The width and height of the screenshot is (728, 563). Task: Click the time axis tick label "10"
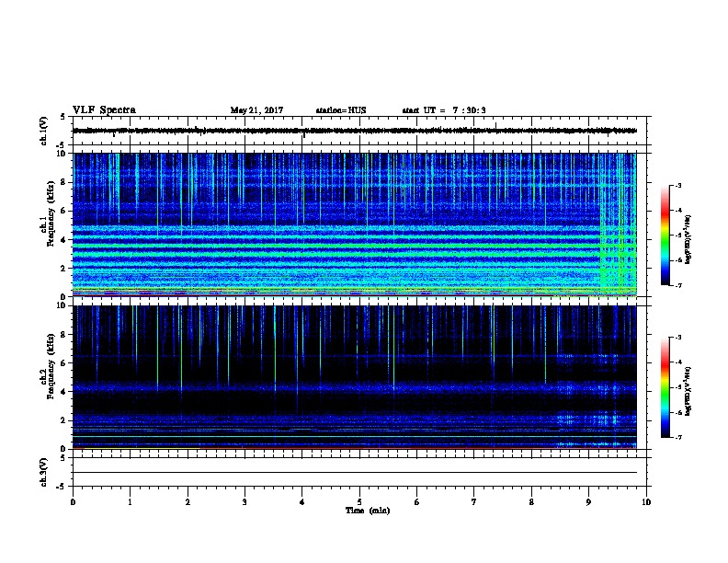click(x=646, y=502)
